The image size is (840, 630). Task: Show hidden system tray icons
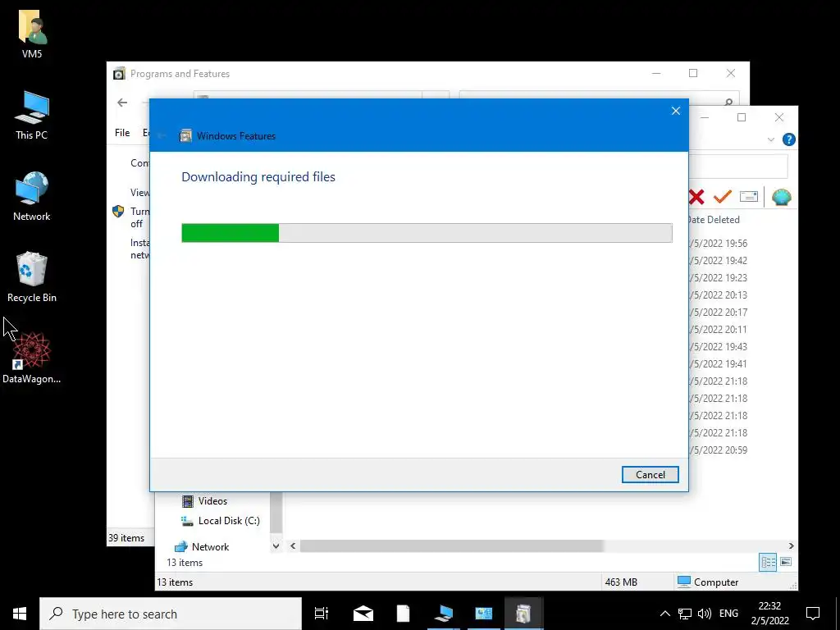click(x=664, y=614)
